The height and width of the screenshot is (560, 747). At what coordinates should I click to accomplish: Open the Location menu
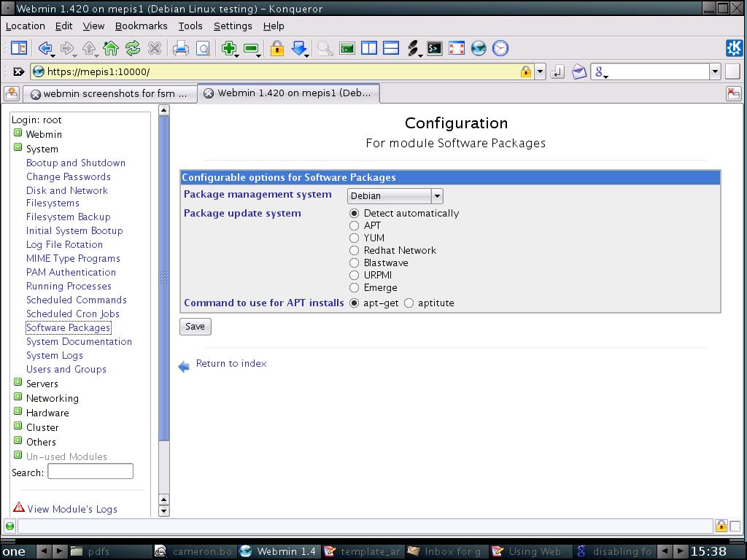(26, 26)
